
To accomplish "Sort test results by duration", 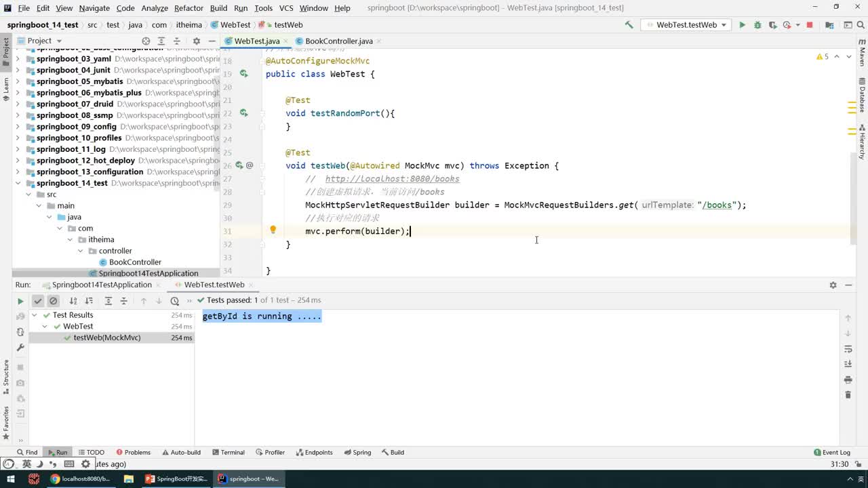I will [x=89, y=301].
